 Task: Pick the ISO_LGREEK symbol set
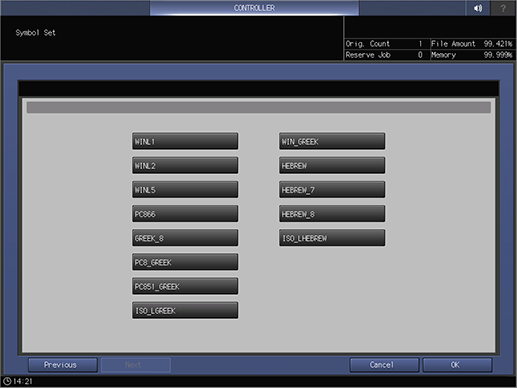(x=185, y=310)
